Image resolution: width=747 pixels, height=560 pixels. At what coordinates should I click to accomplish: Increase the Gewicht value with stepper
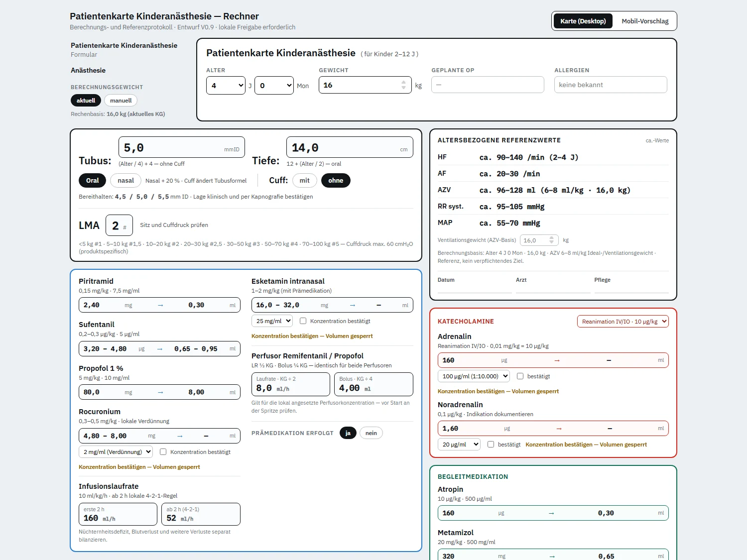(403, 82)
